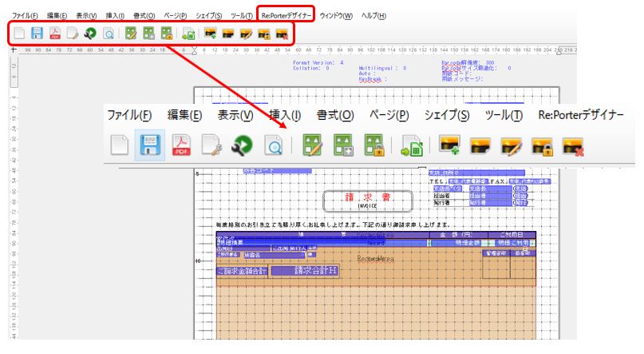This screenshot has width=644, height=354.
Task: Click the New blank document icon in the top toolbar
Action: pos(18,34)
